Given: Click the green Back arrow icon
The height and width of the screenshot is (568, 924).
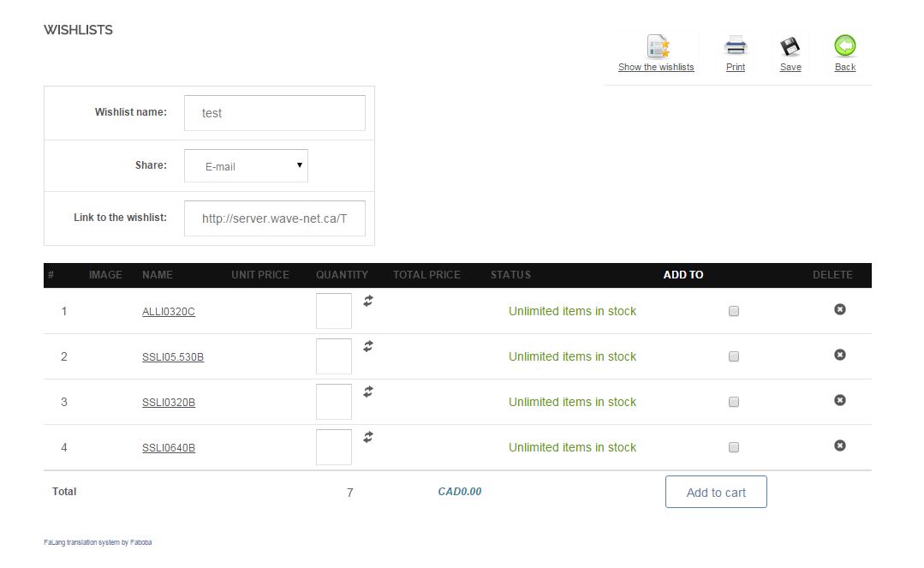Looking at the screenshot, I should click(x=845, y=46).
